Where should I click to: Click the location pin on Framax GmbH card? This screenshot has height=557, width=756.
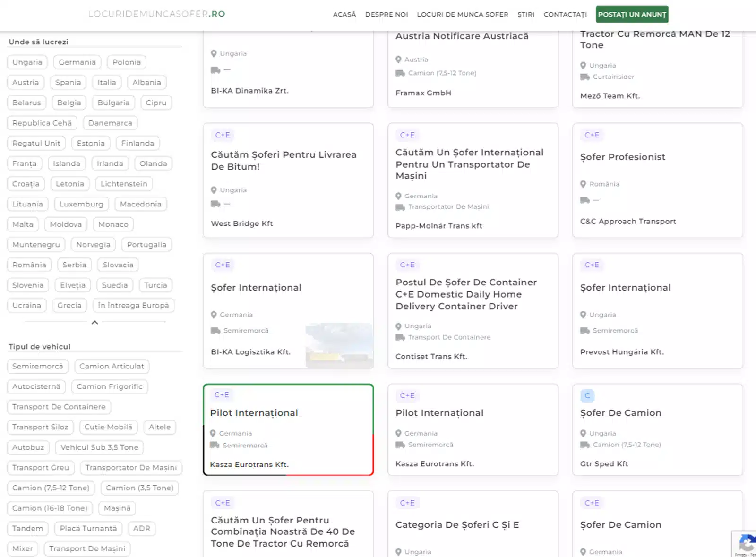point(398,60)
